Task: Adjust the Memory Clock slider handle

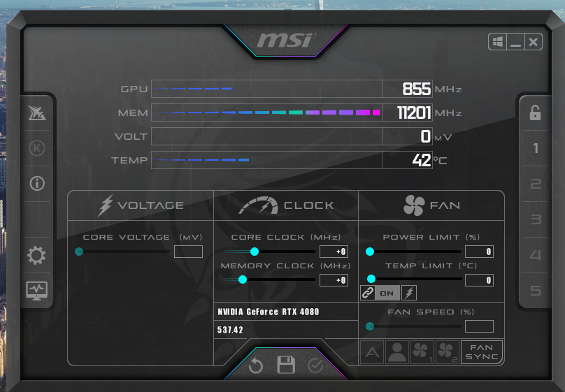Action: (243, 280)
